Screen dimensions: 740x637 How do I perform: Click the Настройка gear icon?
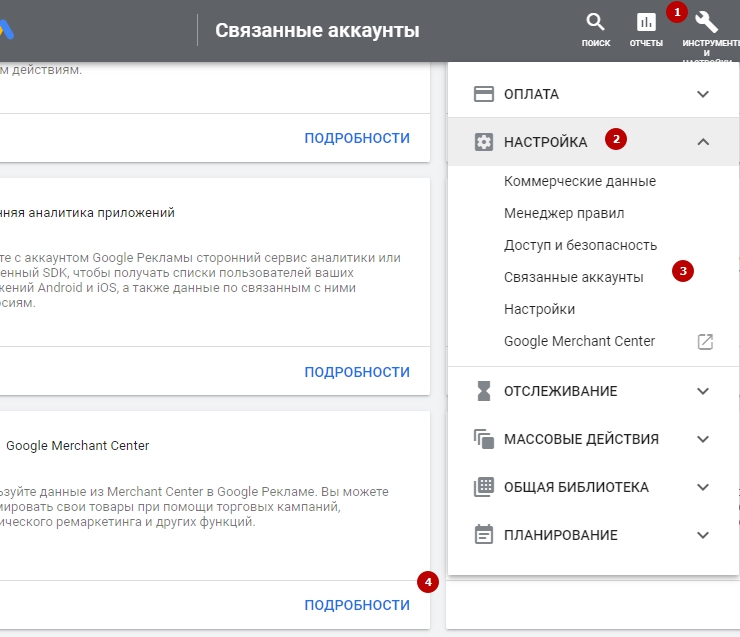(484, 142)
